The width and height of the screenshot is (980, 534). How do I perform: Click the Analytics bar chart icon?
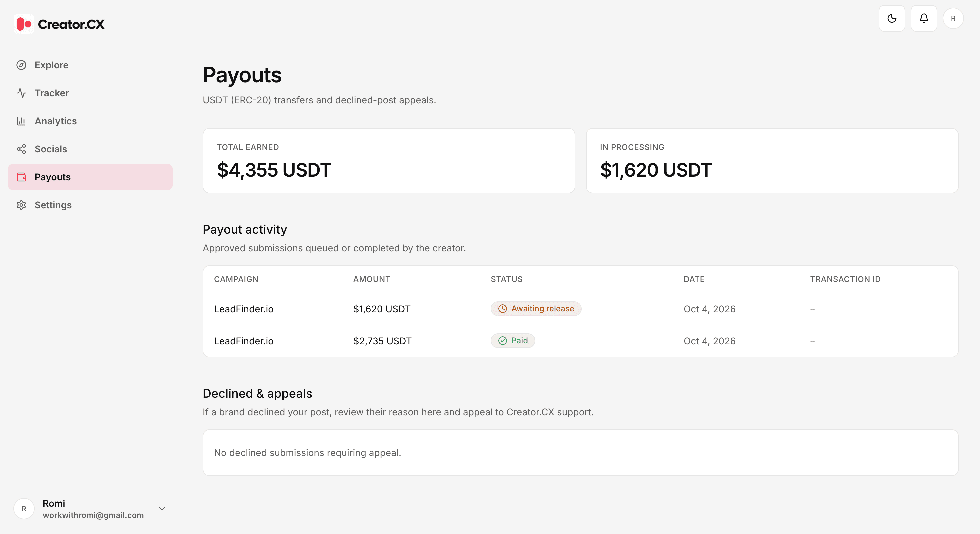21,121
